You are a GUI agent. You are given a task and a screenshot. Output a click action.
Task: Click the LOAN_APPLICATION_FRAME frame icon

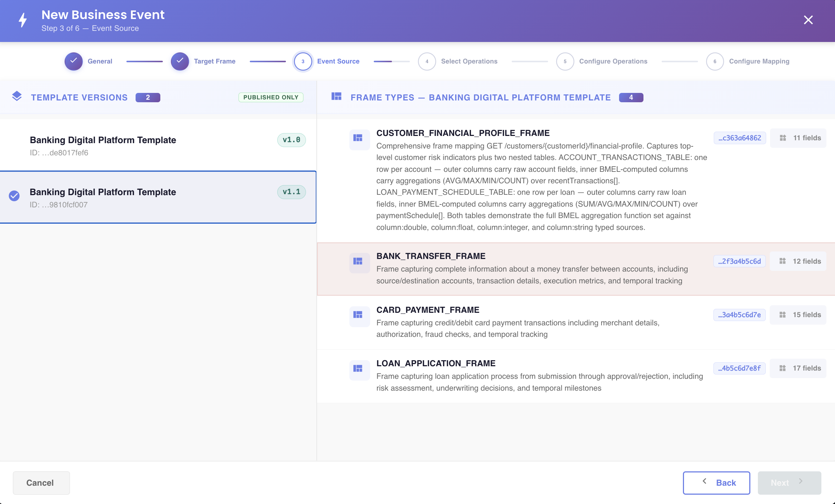[359, 369]
